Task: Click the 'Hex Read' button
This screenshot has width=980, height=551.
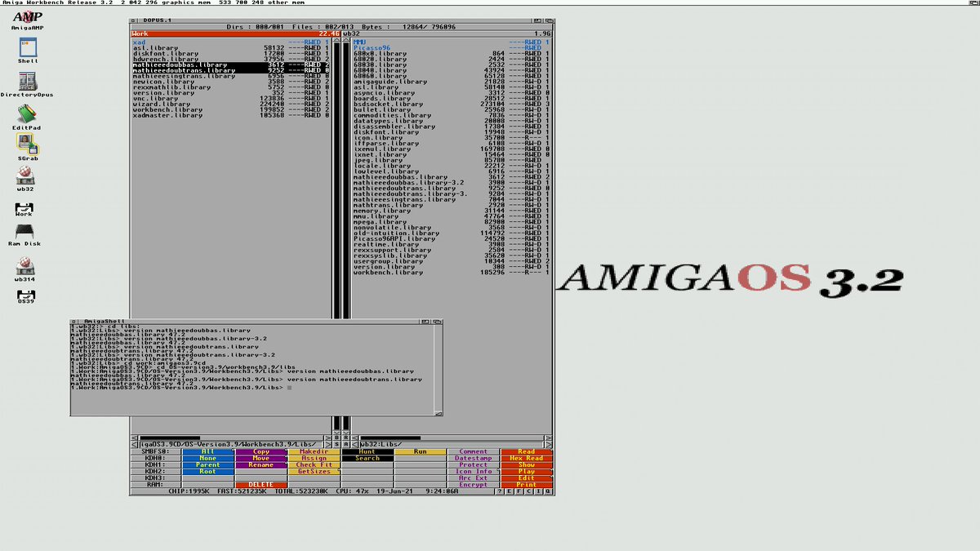Action: click(528, 458)
